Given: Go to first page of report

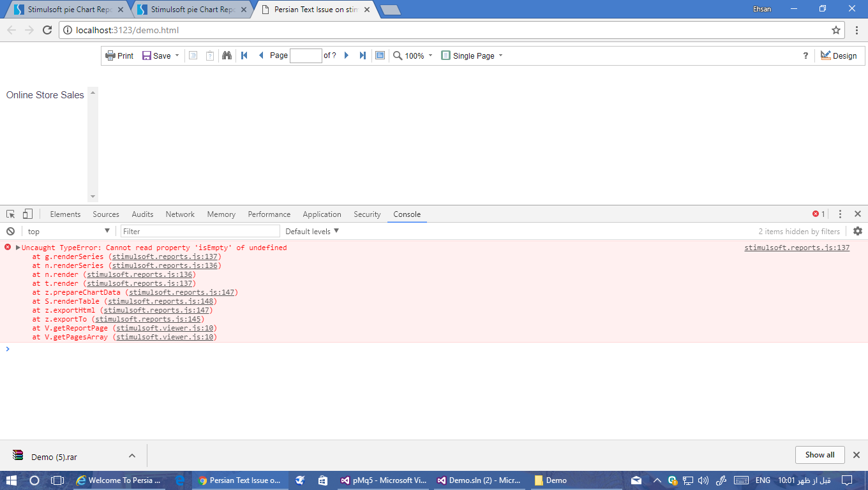Looking at the screenshot, I should coord(244,56).
